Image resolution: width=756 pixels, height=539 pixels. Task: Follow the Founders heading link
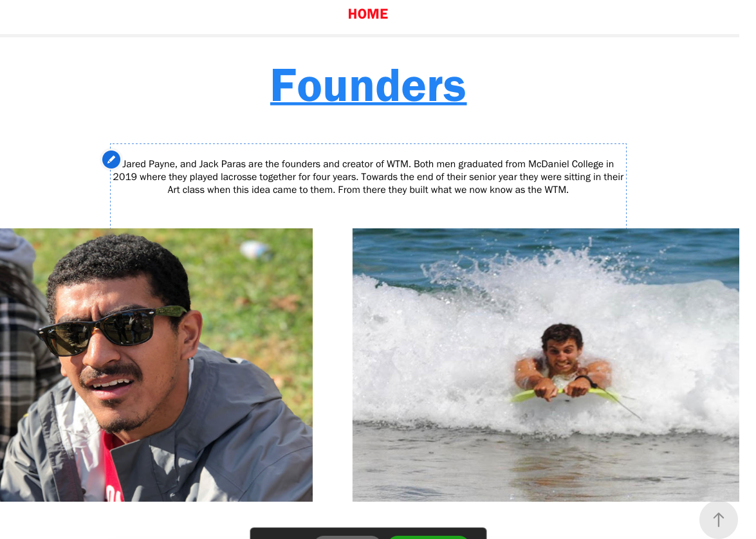click(369, 86)
